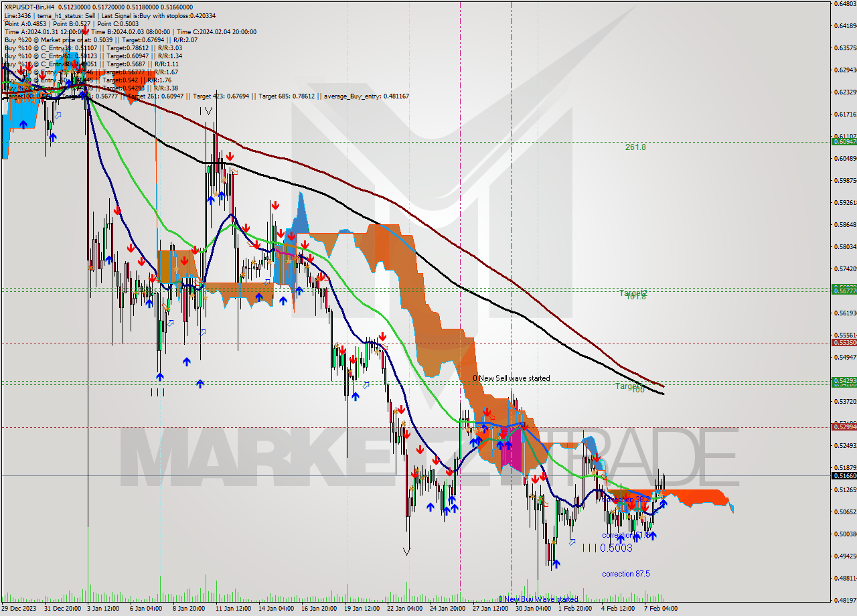
Task: Click the 'average_Buy_entry: 0.481167' text
Action: 366,96
